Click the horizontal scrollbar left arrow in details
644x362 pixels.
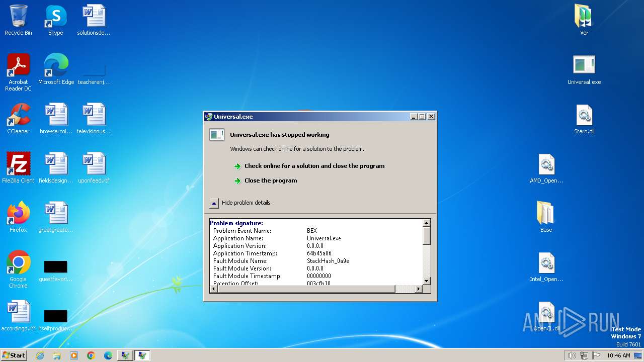pyautogui.click(x=213, y=289)
